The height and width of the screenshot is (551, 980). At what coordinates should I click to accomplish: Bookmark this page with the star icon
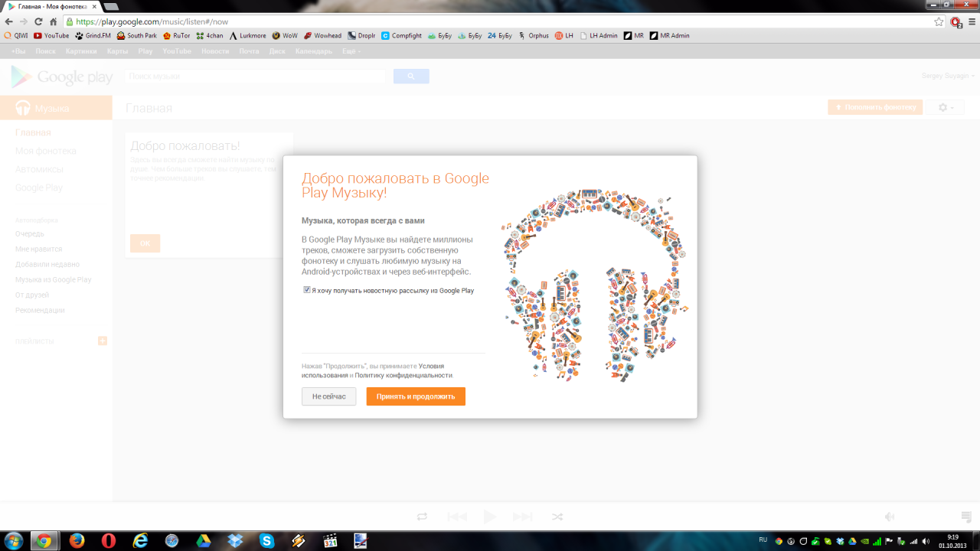(x=939, y=22)
